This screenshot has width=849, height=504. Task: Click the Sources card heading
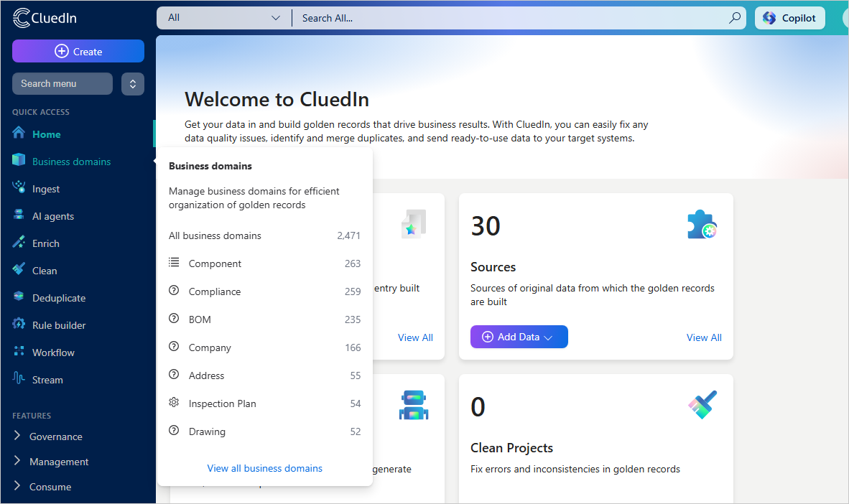(493, 267)
